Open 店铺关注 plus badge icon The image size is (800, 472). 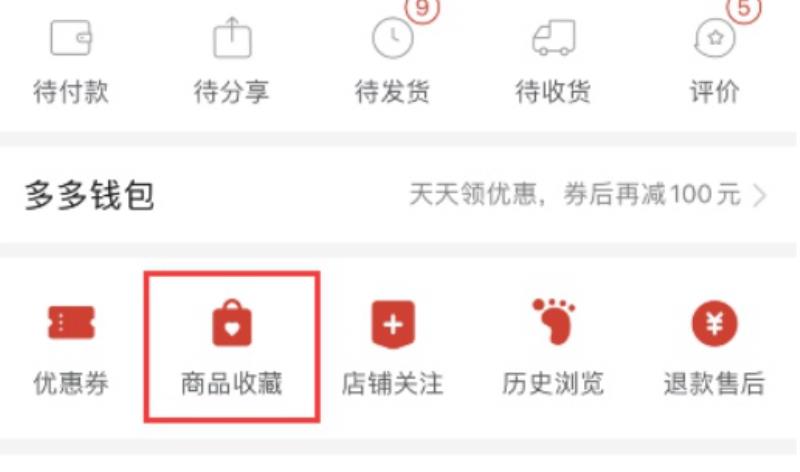point(393,324)
